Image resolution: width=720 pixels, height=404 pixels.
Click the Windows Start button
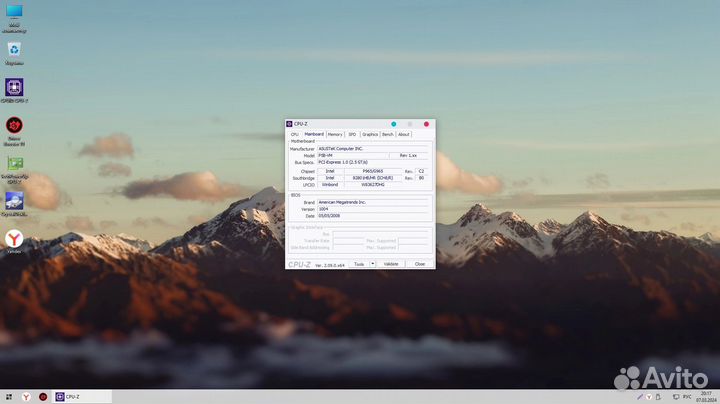tap(9, 397)
